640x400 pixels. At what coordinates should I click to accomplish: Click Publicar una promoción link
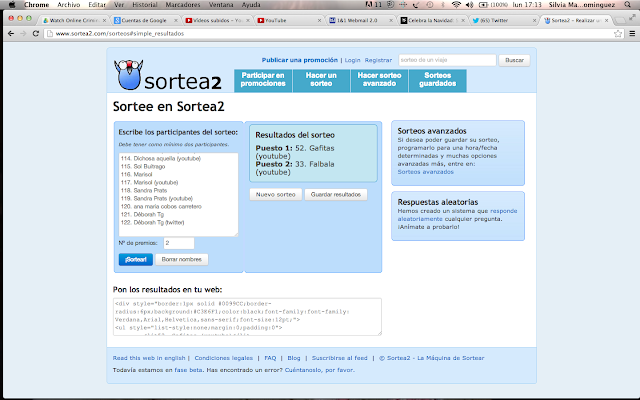[300, 60]
